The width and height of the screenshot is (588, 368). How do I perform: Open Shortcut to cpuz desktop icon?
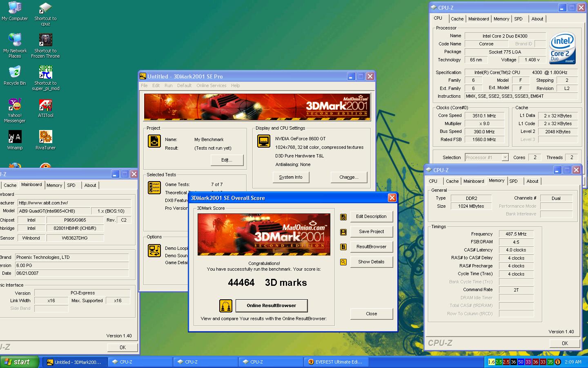[45, 14]
